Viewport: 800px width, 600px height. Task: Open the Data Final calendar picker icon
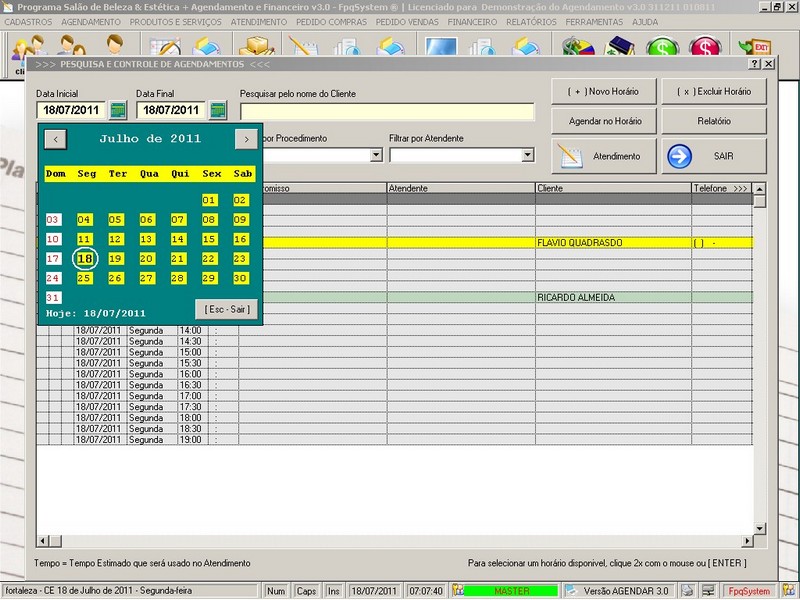tap(217, 110)
